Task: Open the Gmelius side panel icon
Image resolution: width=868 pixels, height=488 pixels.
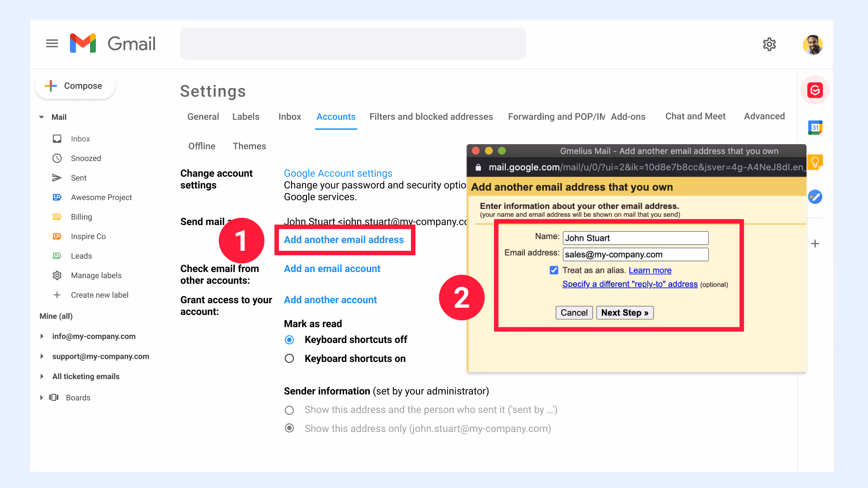Action: tap(815, 90)
